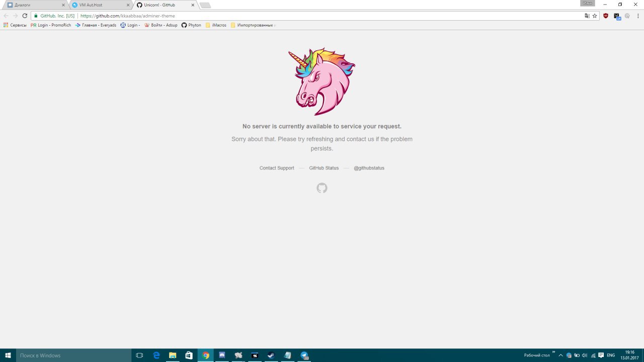Image resolution: width=644 pixels, height=362 pixels.
Task: Open the Apps (Сервисы) bookmark
Action: click(x=15, y=25)
